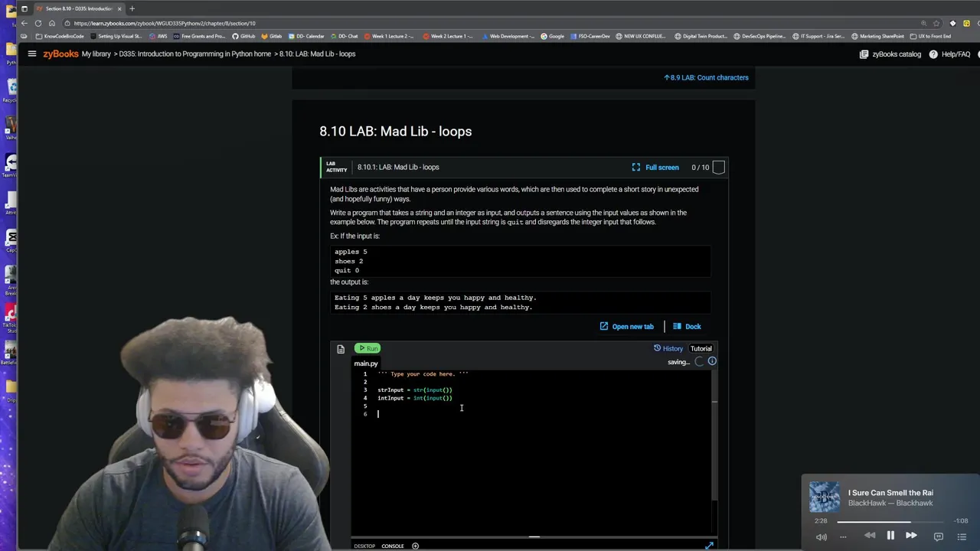The width and height of the screenshot is (980, 551).
Task: Click the strInput code line
Action: coord(414,390)
